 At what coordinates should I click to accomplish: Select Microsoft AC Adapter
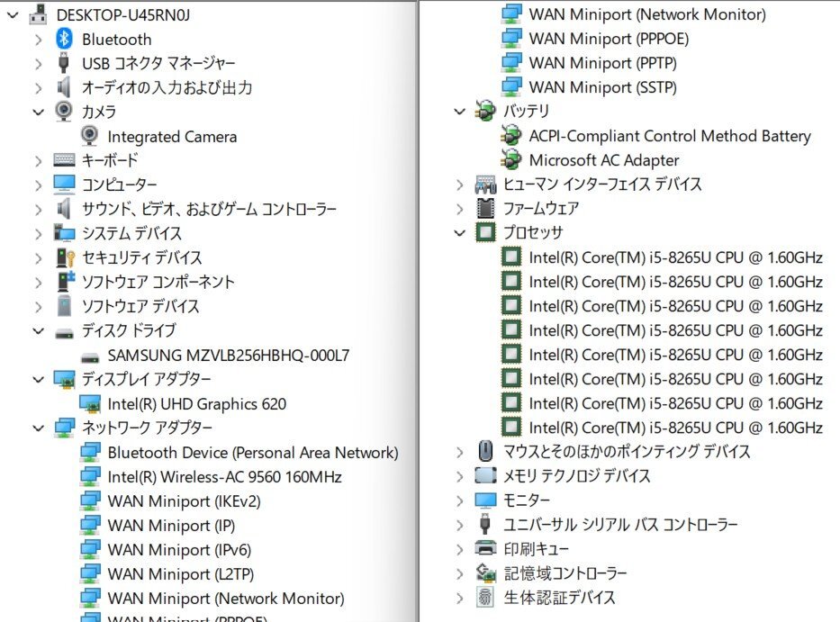click(604, 160)
